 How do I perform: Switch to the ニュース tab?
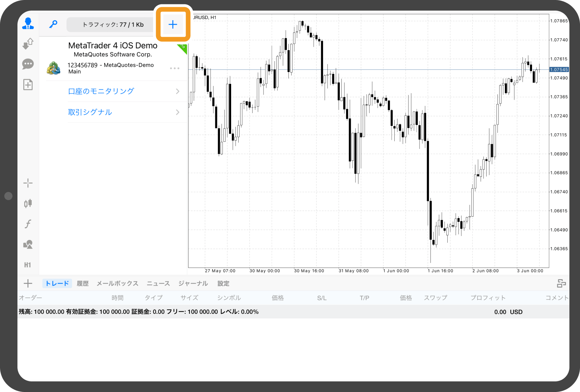pyautogui.click(x=158, y=283)
